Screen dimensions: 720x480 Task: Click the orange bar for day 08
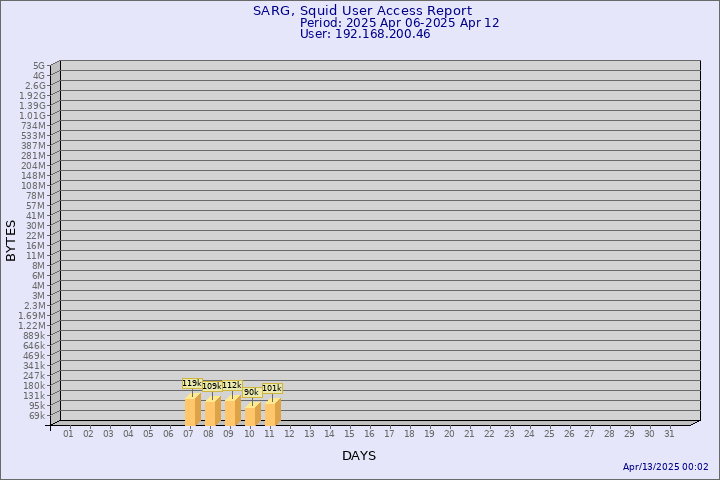pos(212,412)
